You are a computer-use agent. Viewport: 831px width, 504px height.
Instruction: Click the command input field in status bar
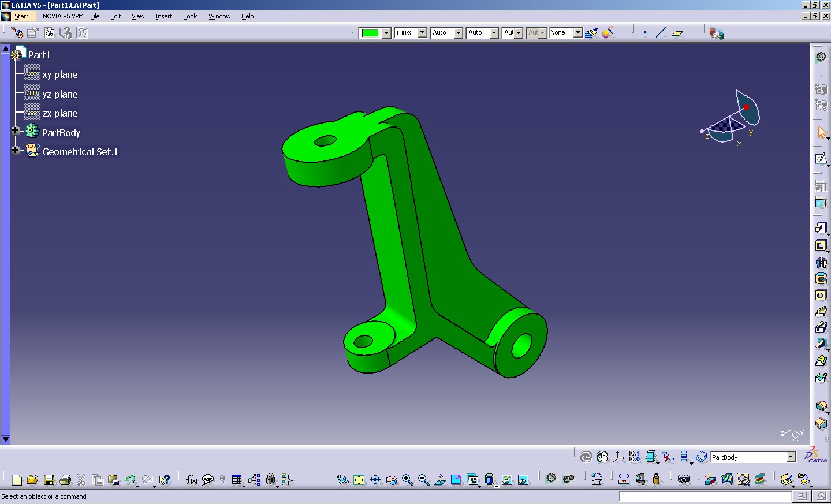tap(705, 496)
